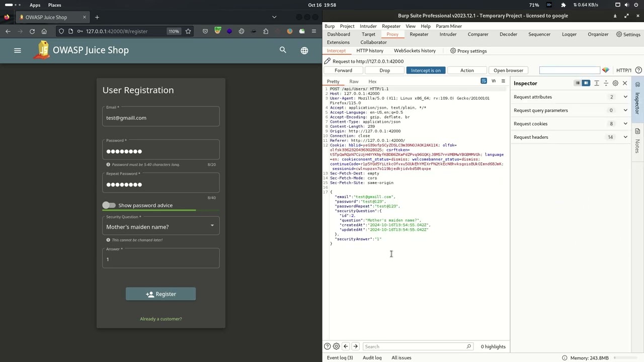
Task: Toggle Intercept is on button
Action: [x=426, y=70]
